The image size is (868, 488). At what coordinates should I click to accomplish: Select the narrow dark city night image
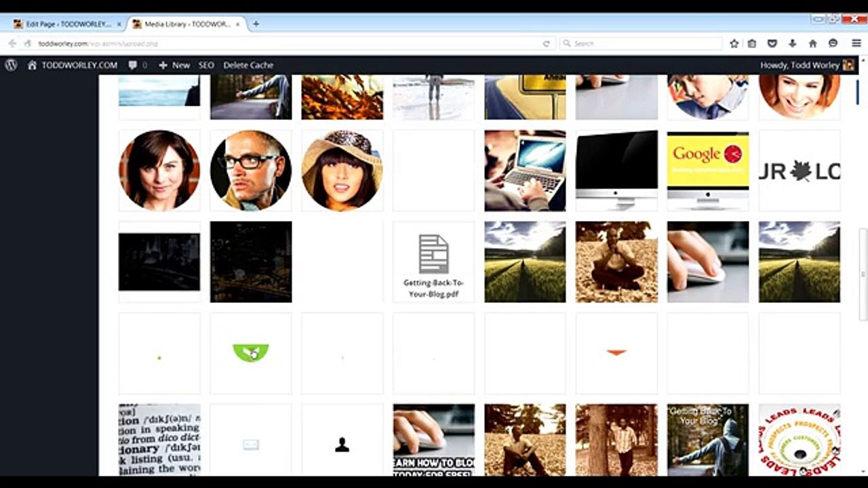point(159,262)
